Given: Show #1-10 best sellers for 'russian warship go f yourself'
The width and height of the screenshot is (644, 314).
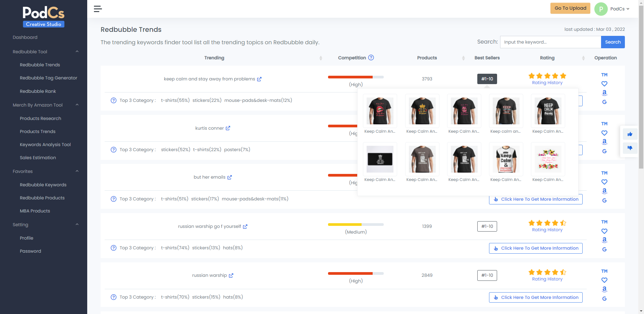Looking at the screenshot, I should click(487, 227).
